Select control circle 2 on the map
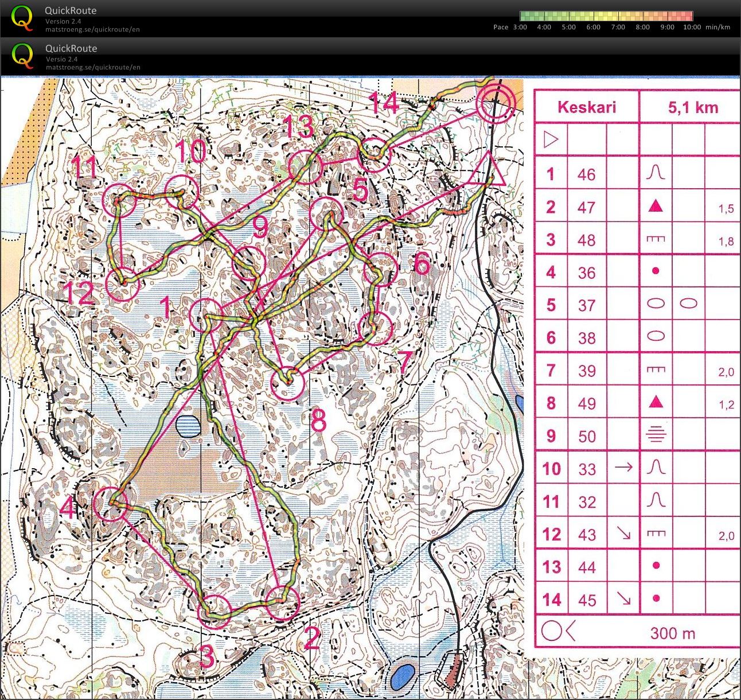Image resolution: width=741 pixels, height=700 pixels. tap(283, 603)
